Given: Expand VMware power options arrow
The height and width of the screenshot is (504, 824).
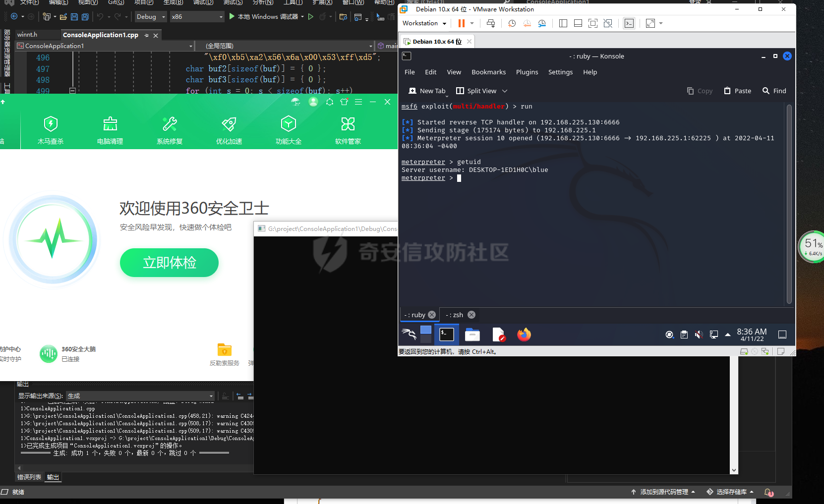Looking at the screenshot, I should (472, 23).
